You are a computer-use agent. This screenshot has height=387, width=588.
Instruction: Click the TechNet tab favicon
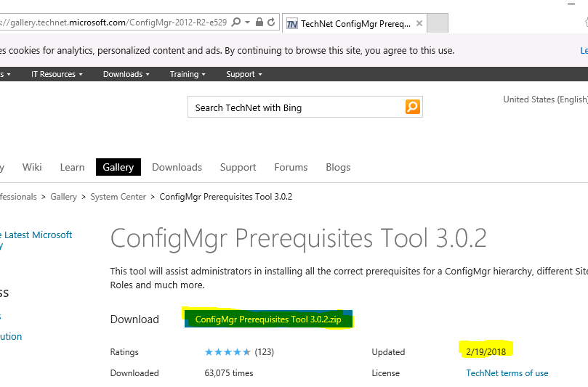click(x=291, y=24)
